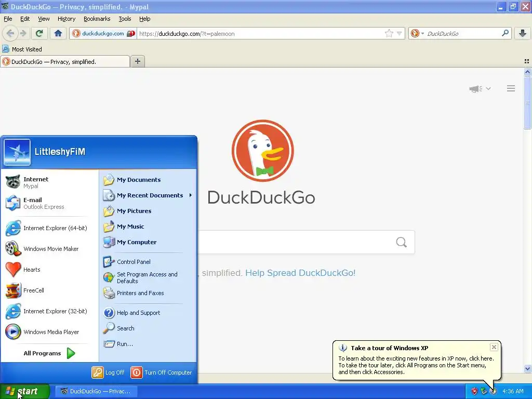Viewport: 532px width, 399px height.
Task: Click the page scrollbar up arrow
Action: 527,72
